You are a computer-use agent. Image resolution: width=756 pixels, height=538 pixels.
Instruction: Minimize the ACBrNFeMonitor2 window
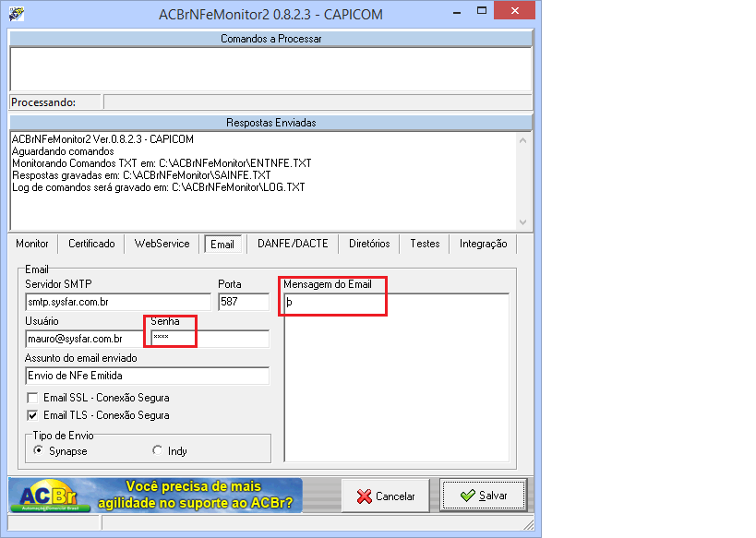pyautogui.click(x=457, y=12)
